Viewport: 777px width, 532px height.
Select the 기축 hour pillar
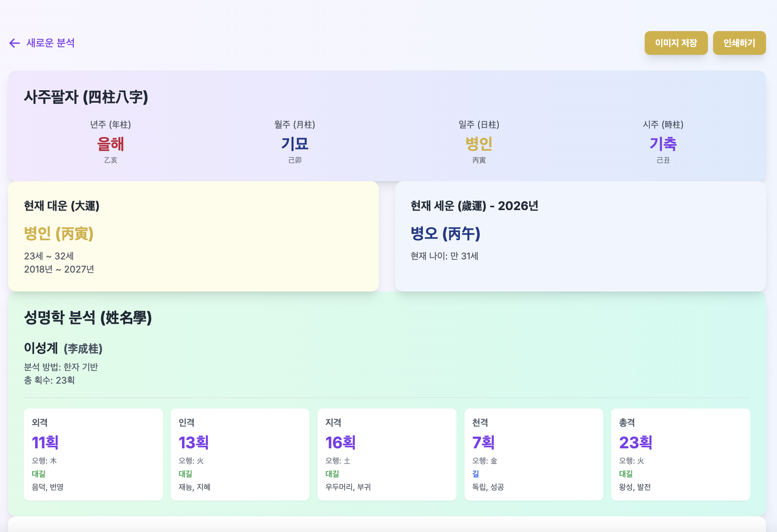[664, 144]
